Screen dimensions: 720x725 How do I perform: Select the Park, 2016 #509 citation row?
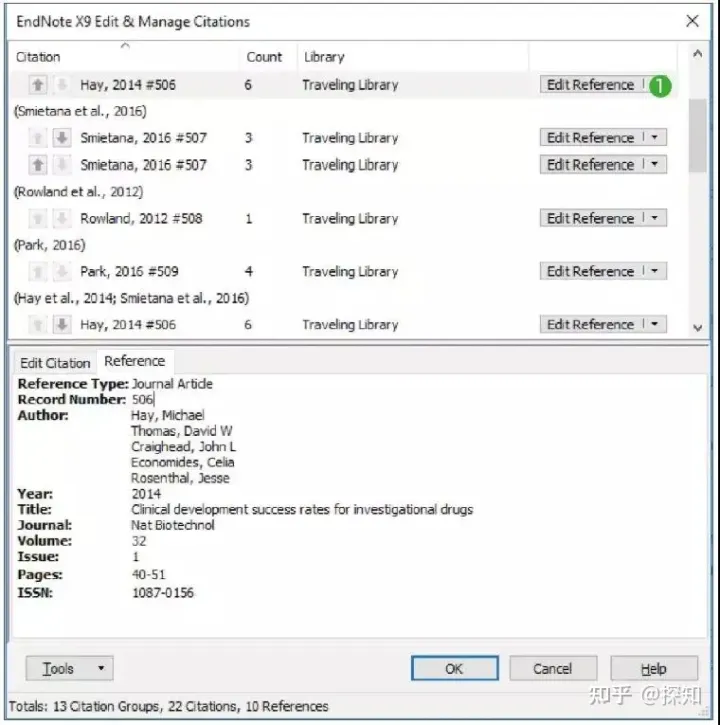point(342,271)
